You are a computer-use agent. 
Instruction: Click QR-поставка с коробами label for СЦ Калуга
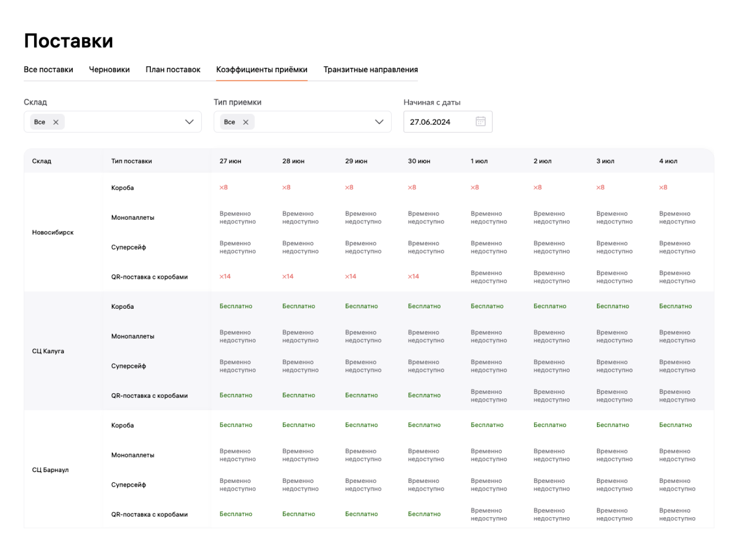(149, 396)
